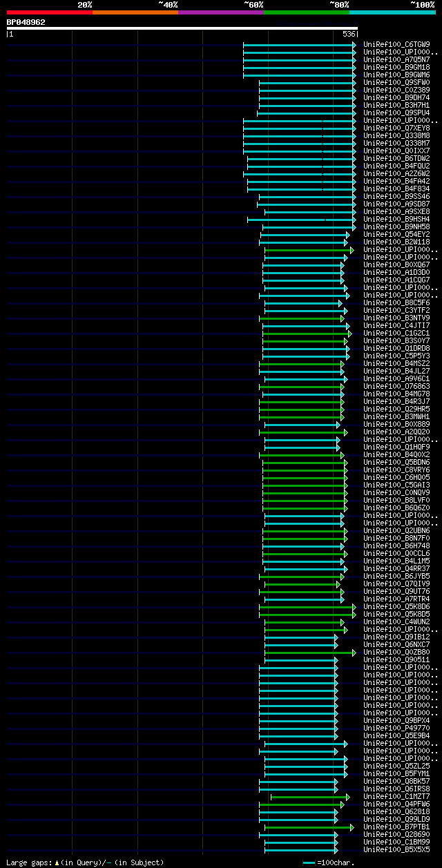Viewport: 442px width, 868px height.
Task: Select hit label UniRef100_B8C5F6
Action: (x=397, y=303)
